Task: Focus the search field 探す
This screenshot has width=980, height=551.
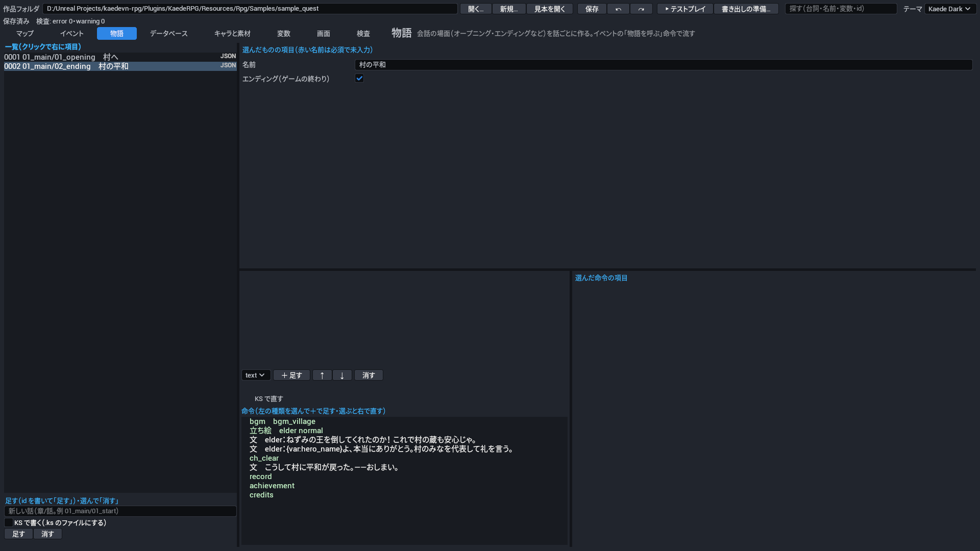Action: tap(841, 9)
